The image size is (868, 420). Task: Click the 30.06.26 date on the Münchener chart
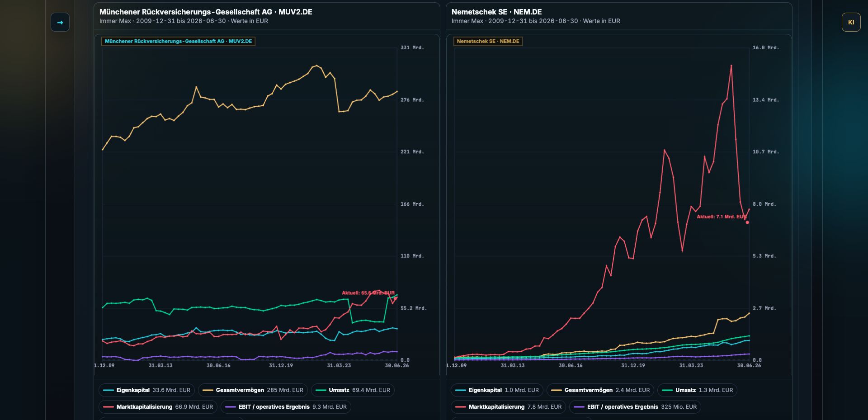pos(397,365)
